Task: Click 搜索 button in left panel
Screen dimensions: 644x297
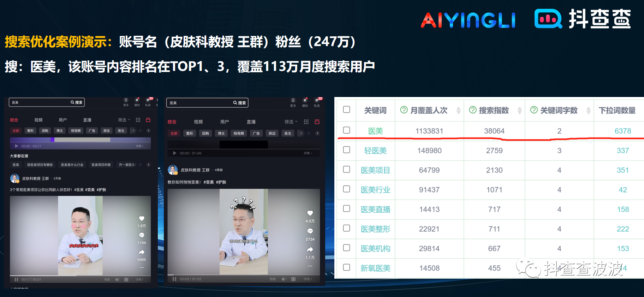Action: point(77,102)
